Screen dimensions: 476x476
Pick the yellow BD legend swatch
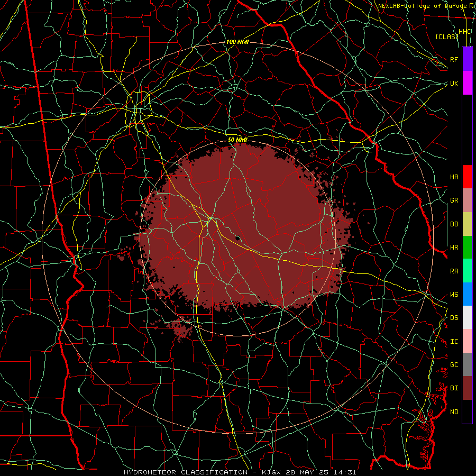point(467,224)
